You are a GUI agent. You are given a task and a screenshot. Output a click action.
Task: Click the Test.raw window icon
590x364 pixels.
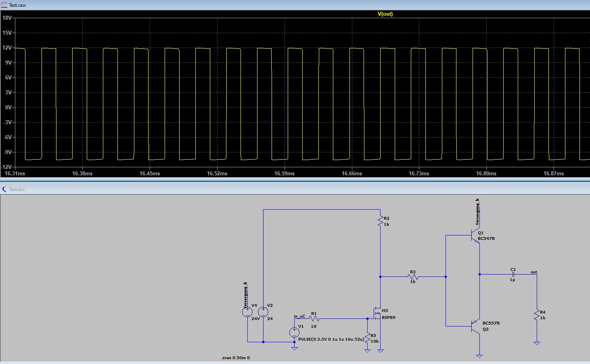(x=4, y=5)
